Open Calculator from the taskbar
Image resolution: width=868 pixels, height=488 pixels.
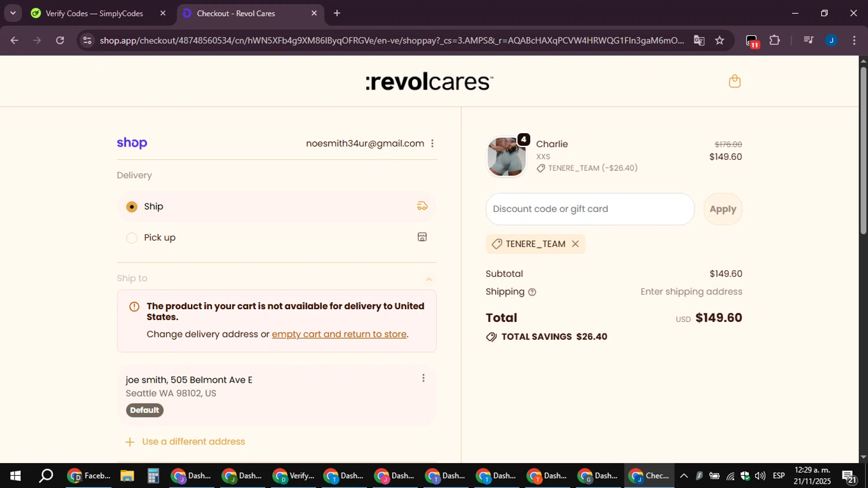153,476
